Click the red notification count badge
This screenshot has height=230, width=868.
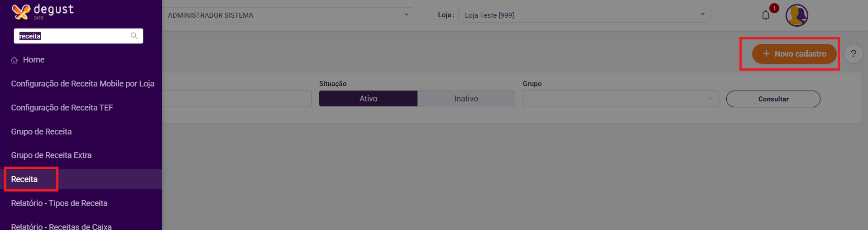[774, 8]
